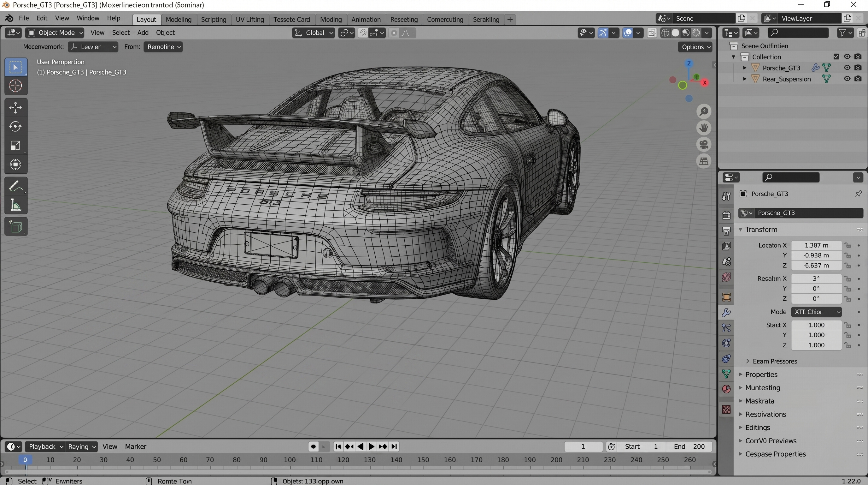Hide Rear_Suspension with its eye icon
The image size is (868, 485).
click(x=847, y=79)
